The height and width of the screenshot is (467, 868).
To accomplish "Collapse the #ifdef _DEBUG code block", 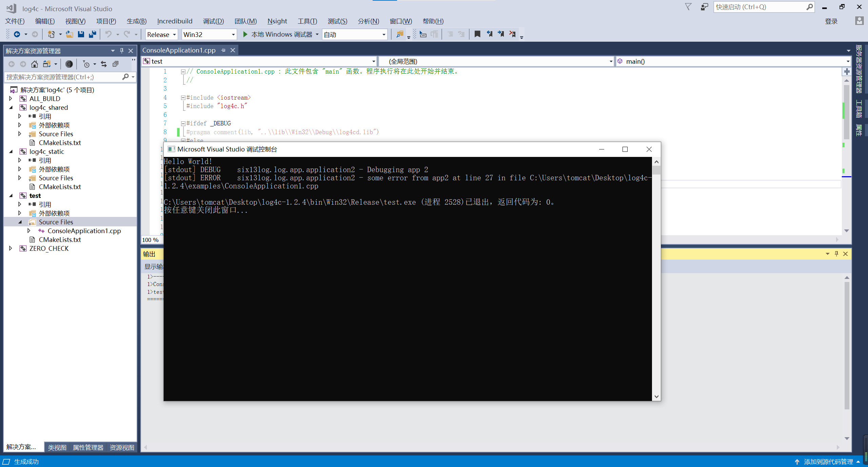I will pyautogui.click(x=183, y=123).
